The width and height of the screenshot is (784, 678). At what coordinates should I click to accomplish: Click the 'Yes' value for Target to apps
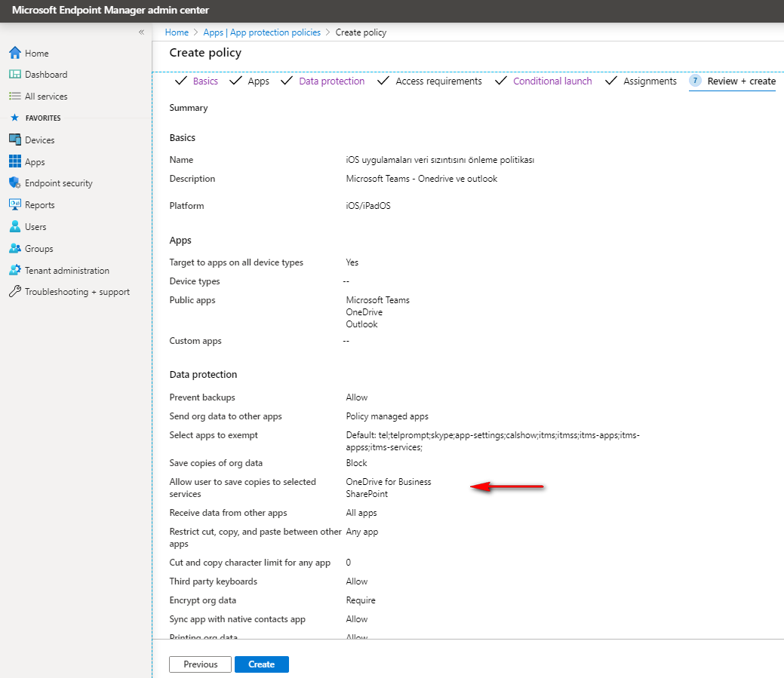pyautogui.click(x=352, y=262)
